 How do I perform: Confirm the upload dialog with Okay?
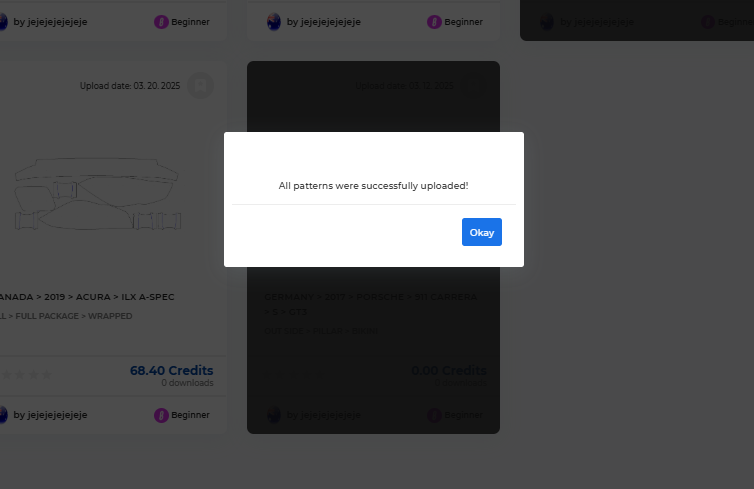[481, 232]
